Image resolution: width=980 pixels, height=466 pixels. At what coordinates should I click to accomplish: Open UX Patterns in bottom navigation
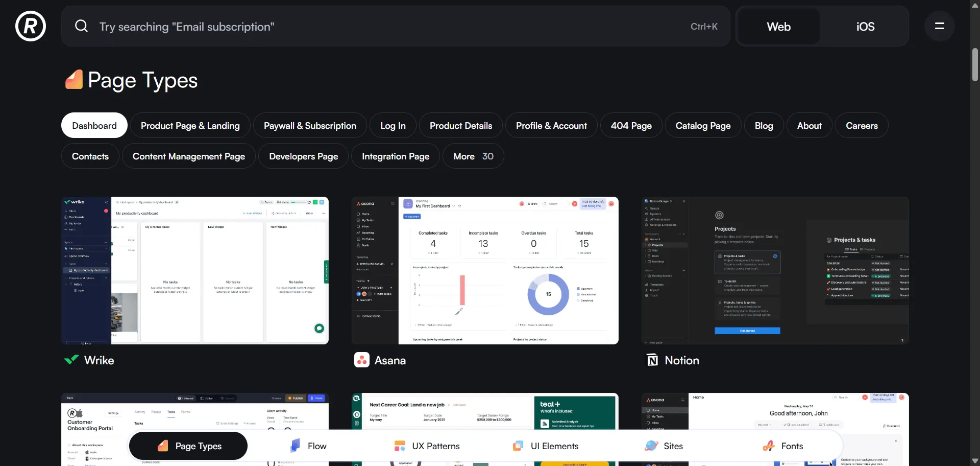(427, 446)
